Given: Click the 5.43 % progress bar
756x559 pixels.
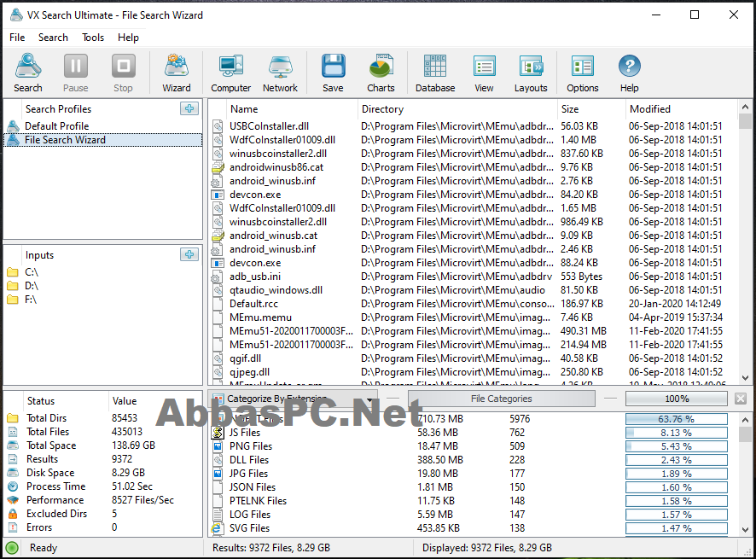Looking at the screenshot, I should (677, 446).
